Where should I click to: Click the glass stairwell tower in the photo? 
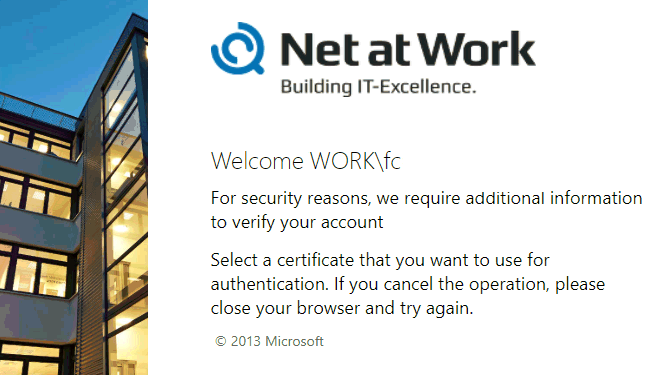point(124,200)
